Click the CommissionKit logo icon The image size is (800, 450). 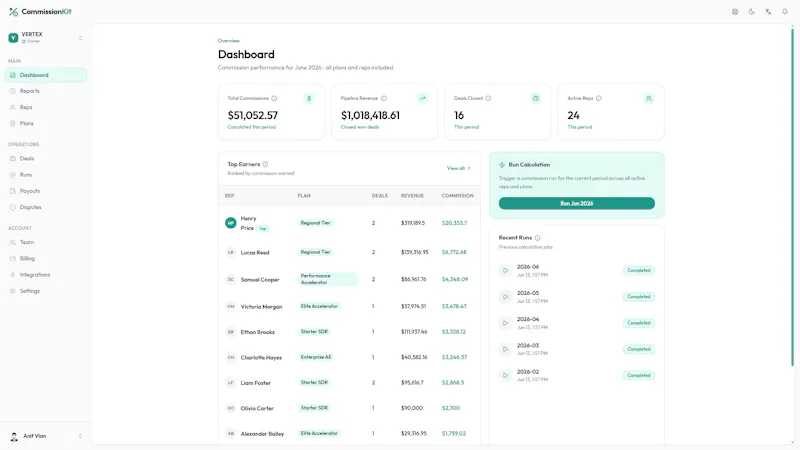click(14, 12)
